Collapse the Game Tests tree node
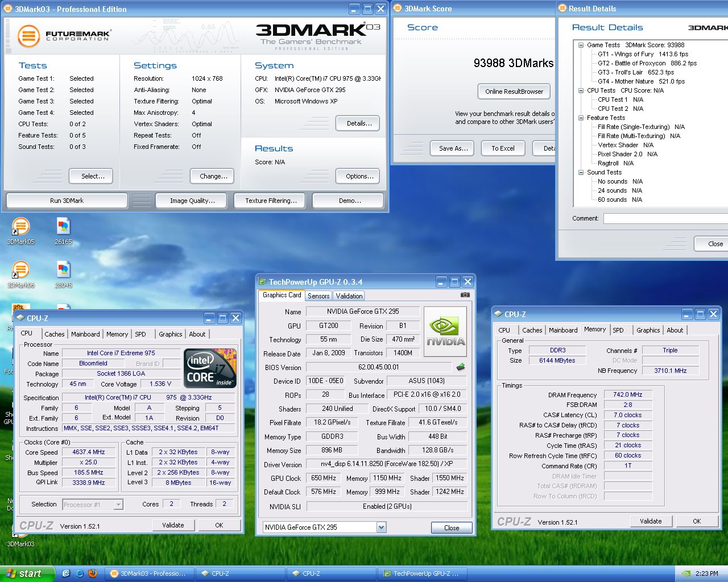 (581, 45)
